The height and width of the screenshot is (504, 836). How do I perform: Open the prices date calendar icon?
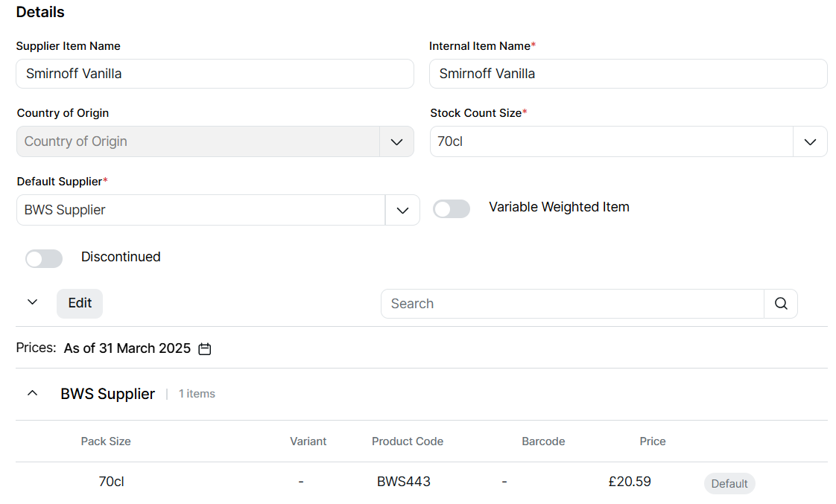(x=205, y=348)
